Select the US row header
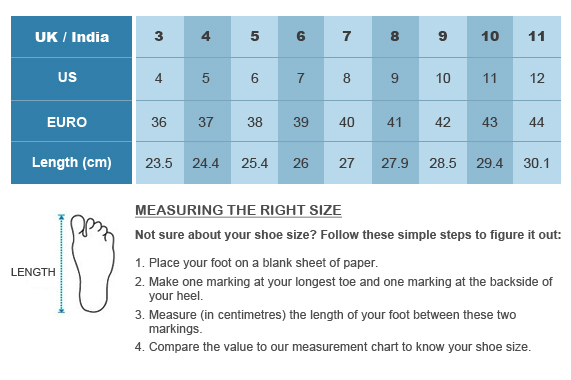 (x=71, y=79)
